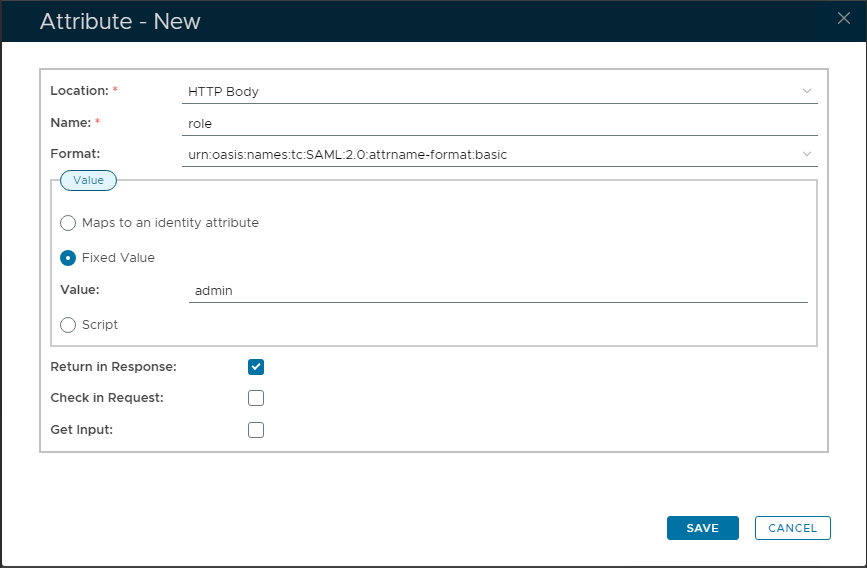Uncheck the Return in Response checkbox

coord(256,367)
